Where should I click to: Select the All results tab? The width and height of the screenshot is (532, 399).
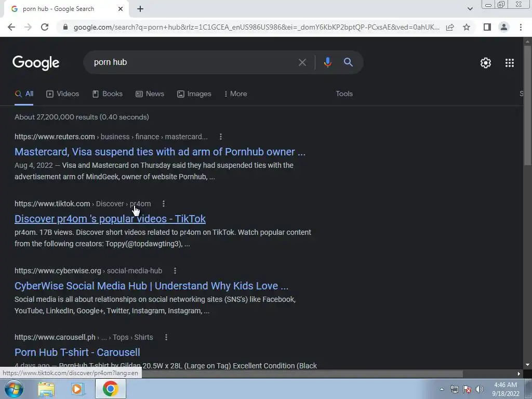pos(24,94)
